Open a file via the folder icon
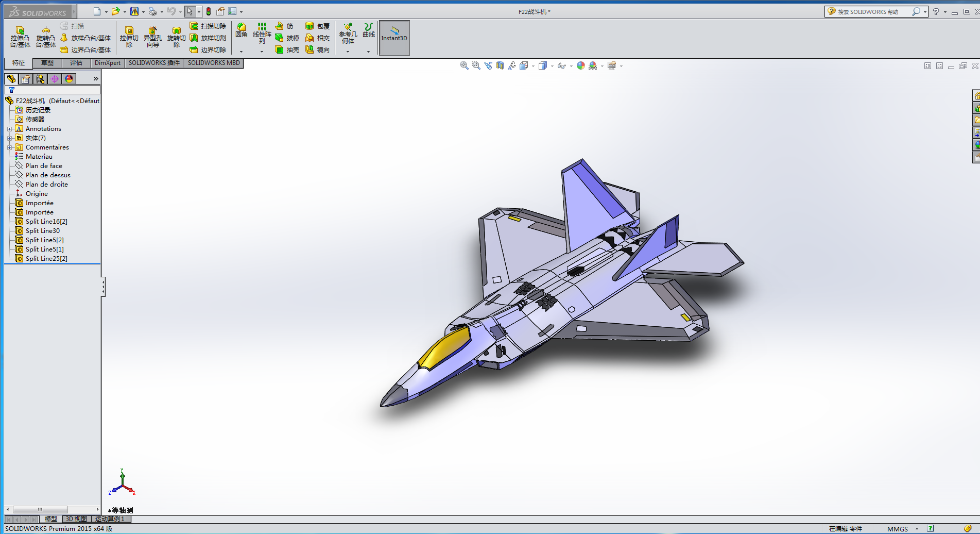The height and width of the screenshot is (534, 980). point(115,11)
